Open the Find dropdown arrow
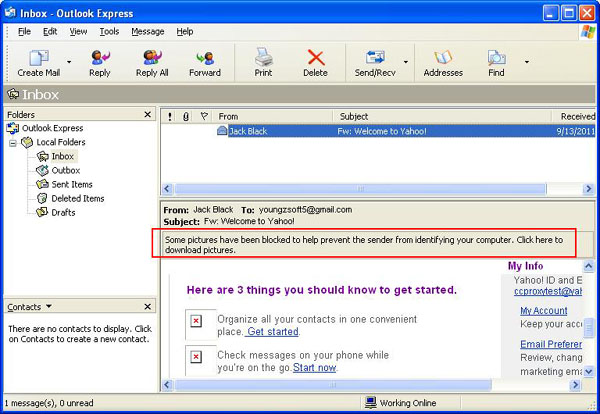Viewport: 600px width, 414px height. tap(527, 62)
